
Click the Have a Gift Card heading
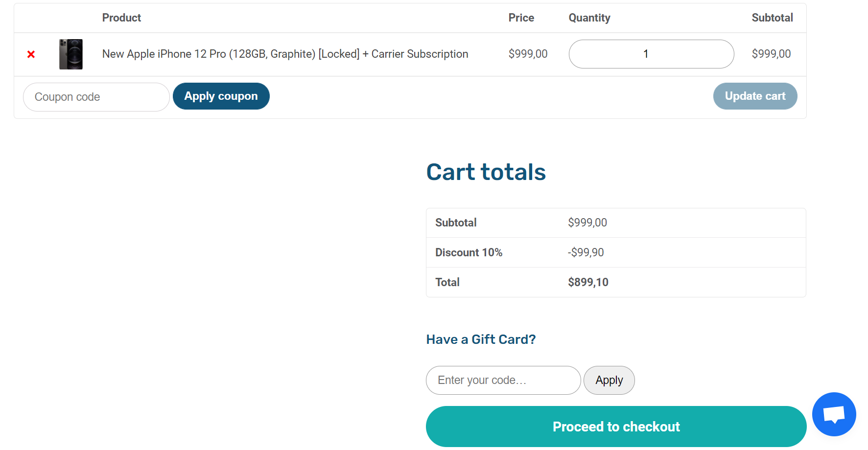[481, 339]
